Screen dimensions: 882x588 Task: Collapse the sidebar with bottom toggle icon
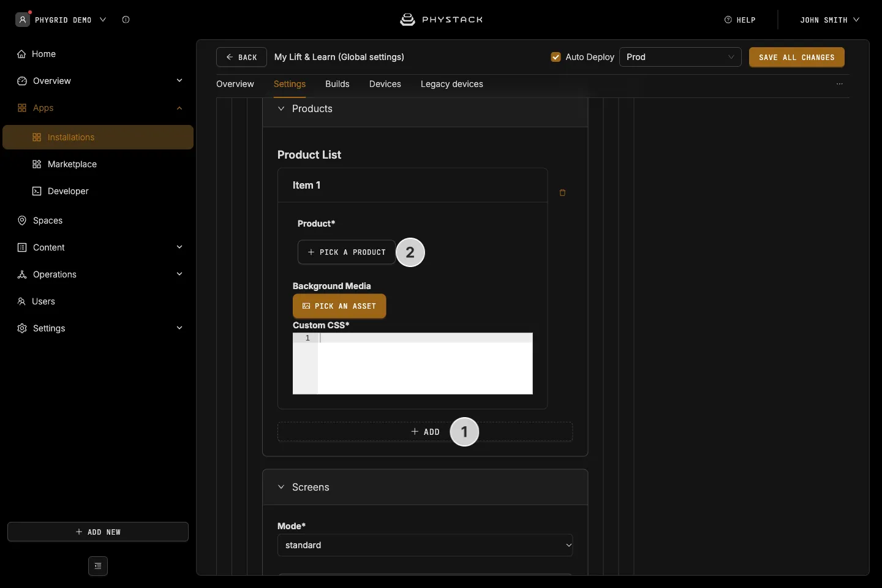[x=98, y=566]
